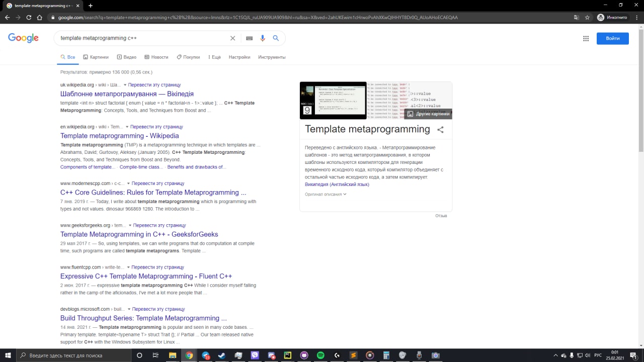The image size is (644, 362).
Task: Open Инструменты search tools
Action: point(272,57)
